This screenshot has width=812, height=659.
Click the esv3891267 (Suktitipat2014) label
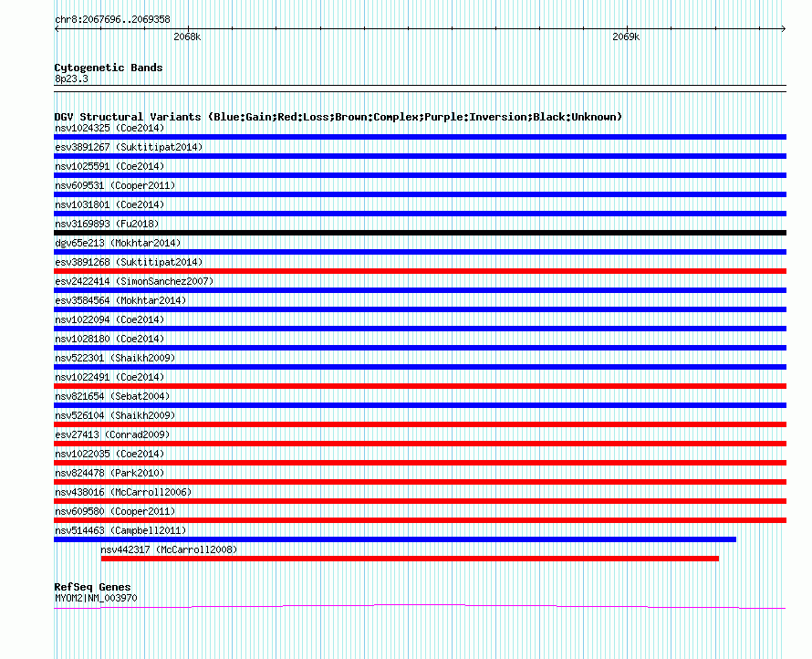[x=129, y=147]
